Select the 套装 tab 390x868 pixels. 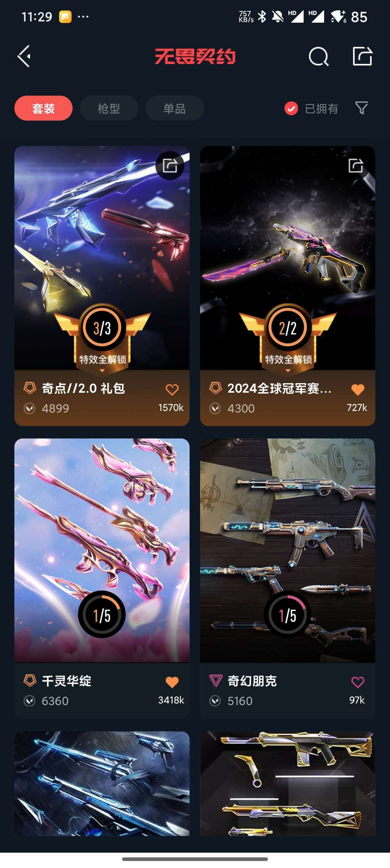(43, 108)
